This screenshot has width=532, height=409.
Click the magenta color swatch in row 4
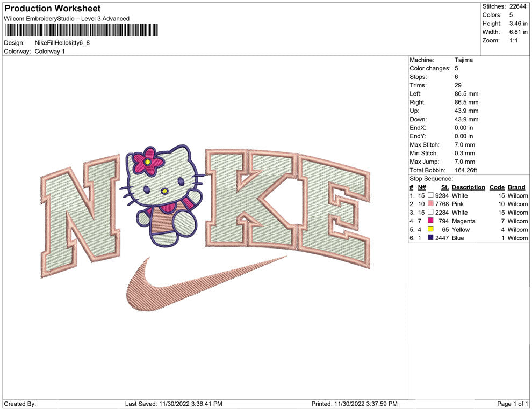430,221
